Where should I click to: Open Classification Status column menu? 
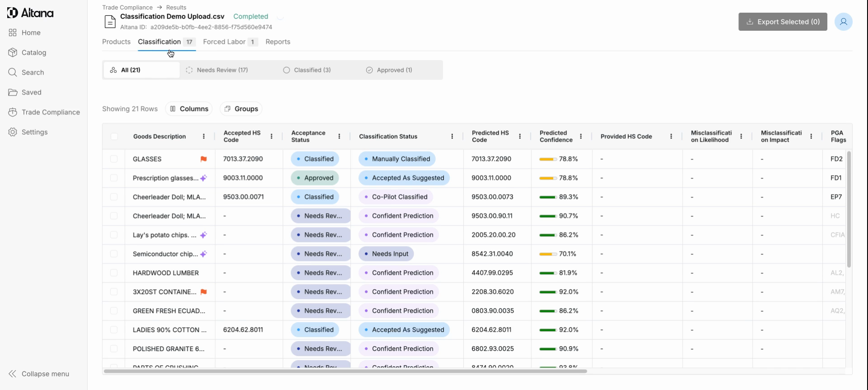(x=452, y=136)
